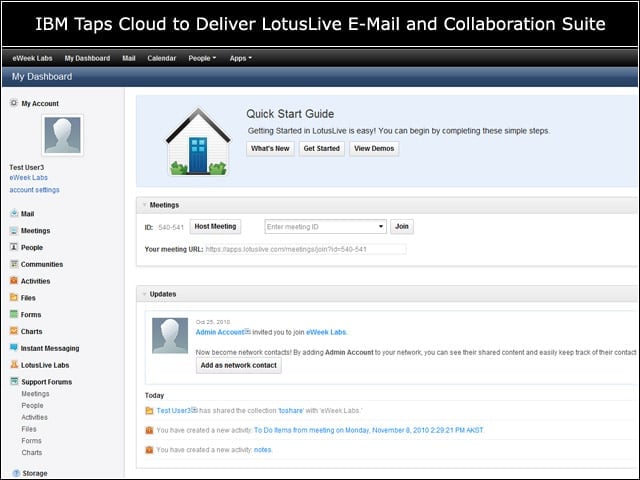Viewport: 640px width, 480px height.
Task: Click the Your meeting URL field
Action: click(305, 249)
